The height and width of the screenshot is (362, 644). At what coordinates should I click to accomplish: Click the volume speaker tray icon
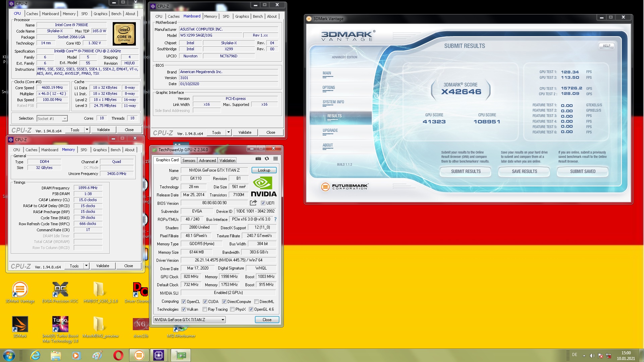point(592,356)
